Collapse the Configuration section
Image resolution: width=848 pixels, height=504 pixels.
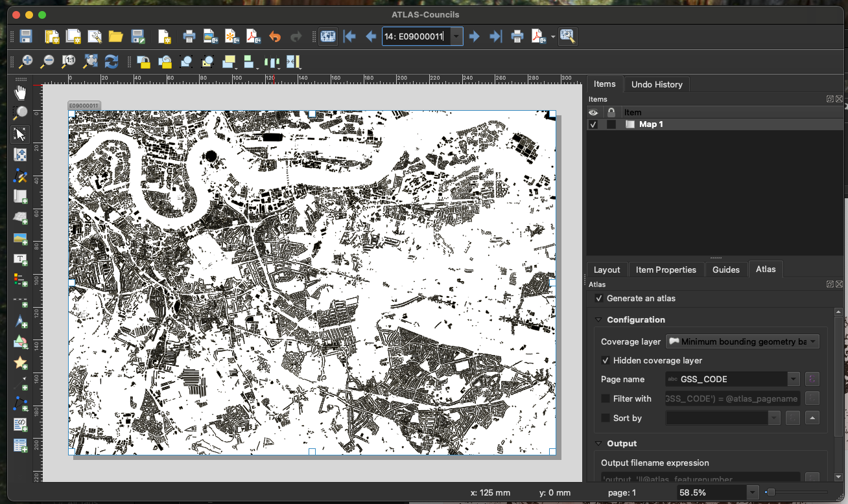(599, 319)
